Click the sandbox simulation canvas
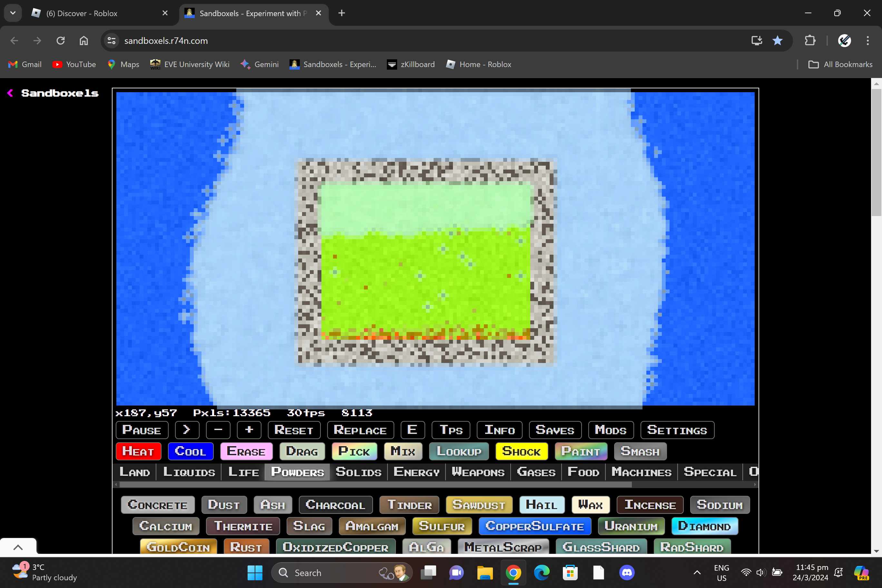The height and width of the screenshot is (588, 882). (x=436, y=249)
